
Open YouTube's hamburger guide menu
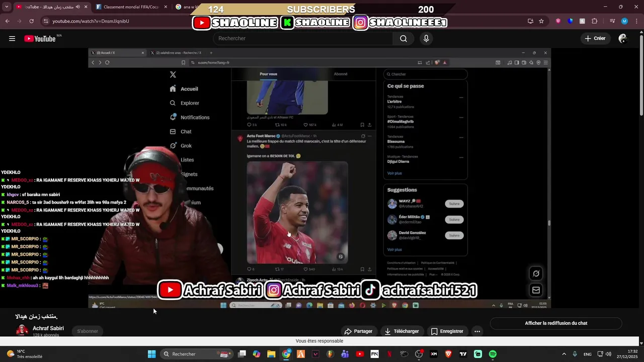(12, 38)
